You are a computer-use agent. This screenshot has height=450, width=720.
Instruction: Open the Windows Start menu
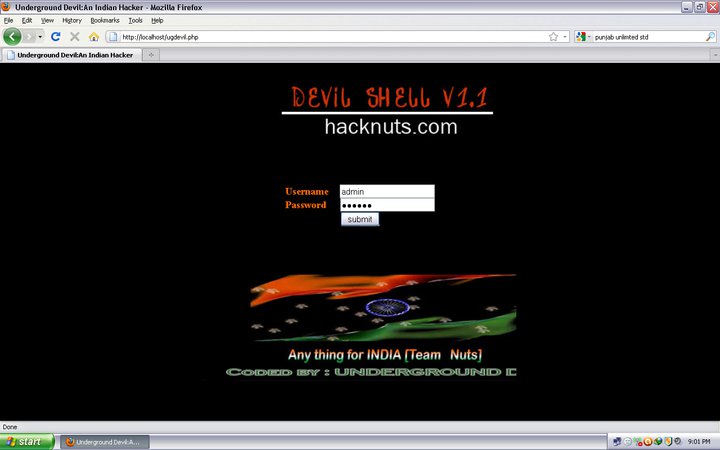27,442
